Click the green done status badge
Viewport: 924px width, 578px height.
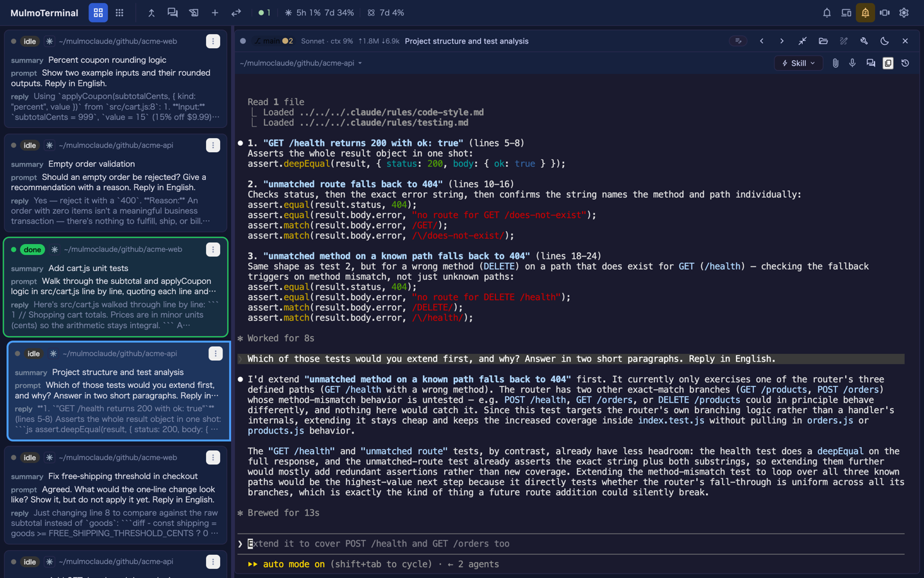(32, 249)
